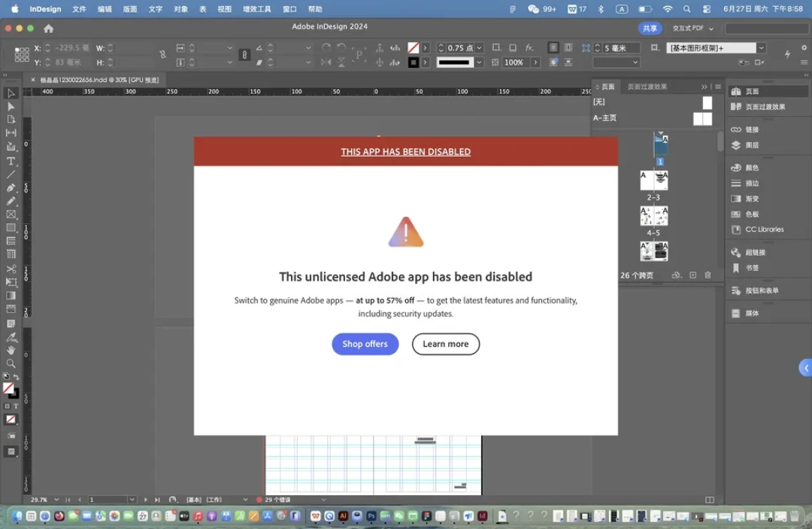Select the Hand tool
Screen dimensions: 812x529
tap(11, 350)
